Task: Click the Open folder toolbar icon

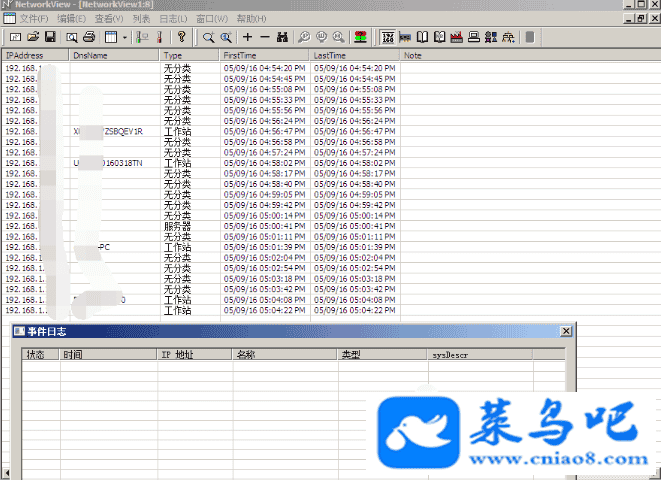Action: coord(32,37)
